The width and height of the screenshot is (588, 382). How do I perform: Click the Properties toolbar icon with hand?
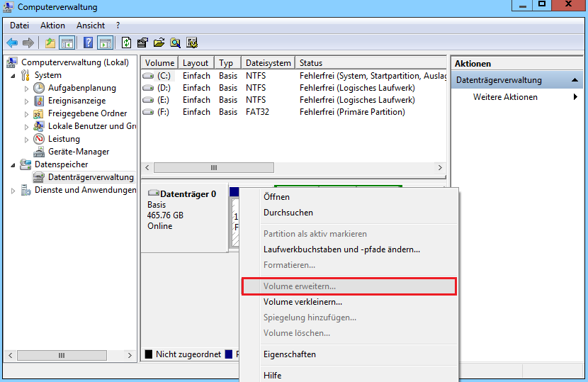[x=142, y=43]
